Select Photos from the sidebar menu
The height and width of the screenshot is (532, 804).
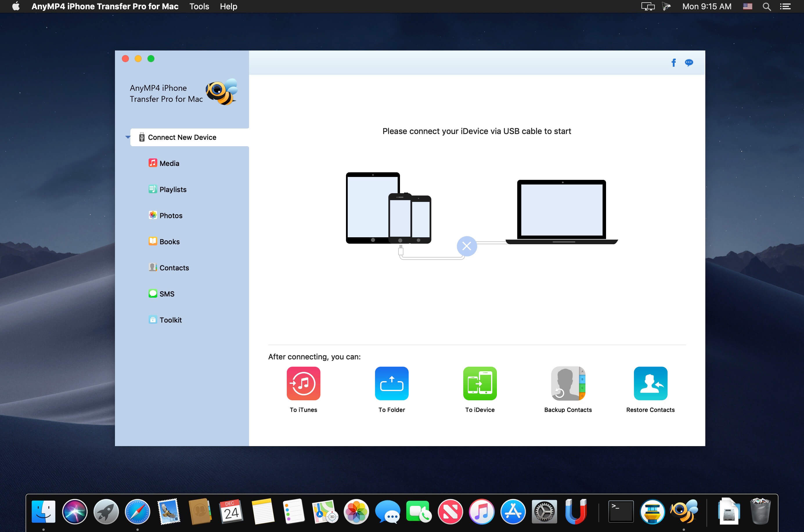(172, 216)
